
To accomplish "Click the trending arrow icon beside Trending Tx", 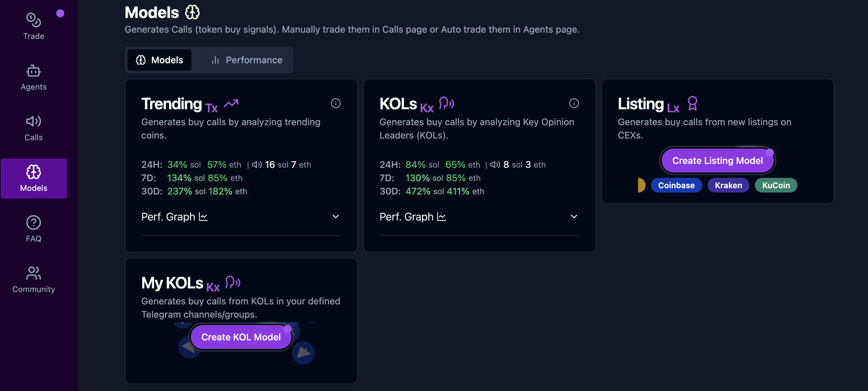I will 231,103.
